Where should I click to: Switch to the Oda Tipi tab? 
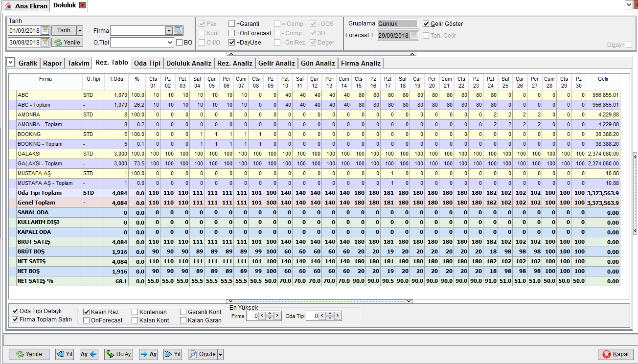147,63
